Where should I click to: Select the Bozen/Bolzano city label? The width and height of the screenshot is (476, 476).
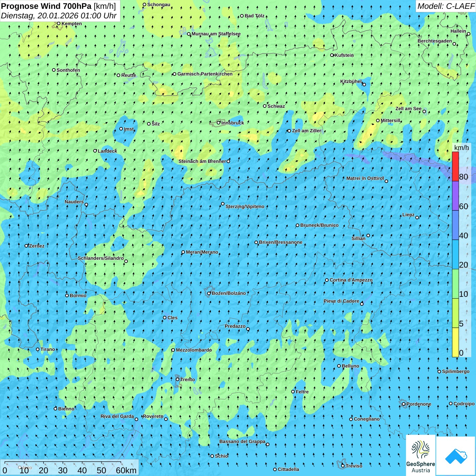pyautogui.click(x=228, y=293)
